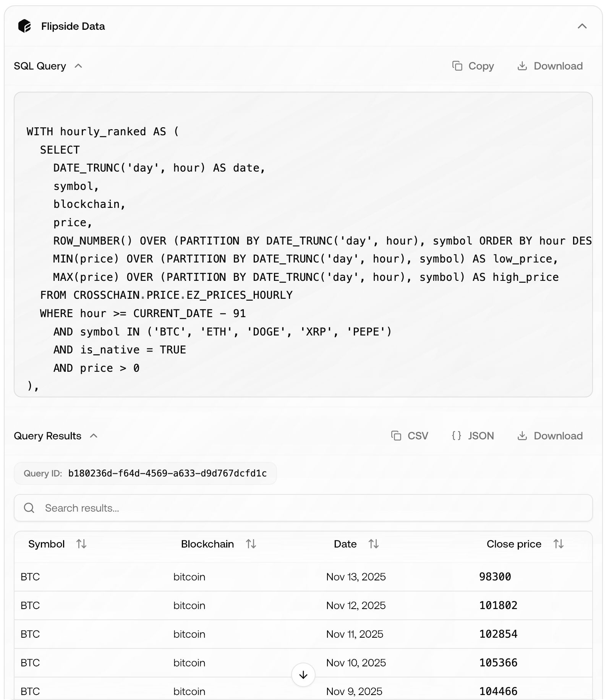609x700 pixels.
Task: Collapse the Query Results section
Action: tap(94, 436)
